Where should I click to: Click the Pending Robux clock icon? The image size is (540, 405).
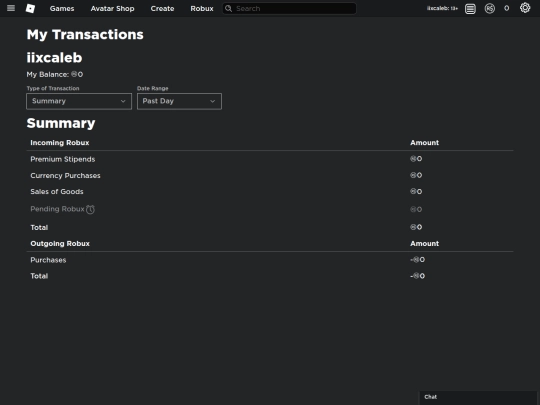coord(90,209)
